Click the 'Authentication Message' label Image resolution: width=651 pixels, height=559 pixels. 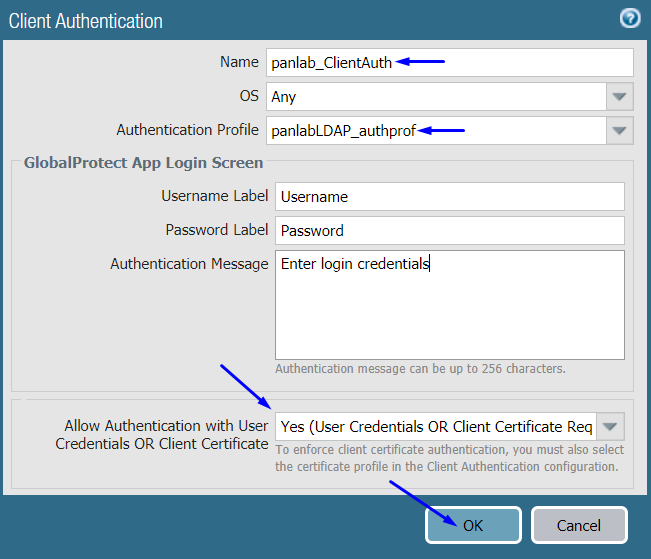pyautogui.click(x=189, y=264)
